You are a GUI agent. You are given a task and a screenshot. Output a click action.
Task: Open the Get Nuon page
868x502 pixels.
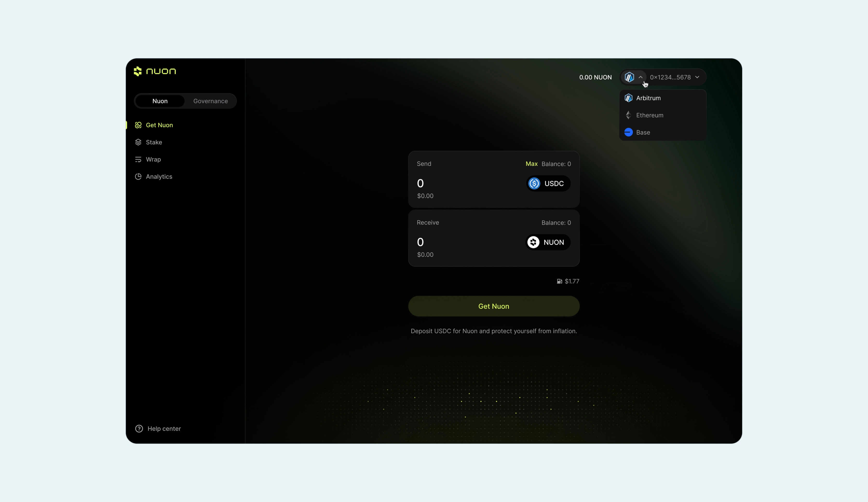tap(154, 125)
